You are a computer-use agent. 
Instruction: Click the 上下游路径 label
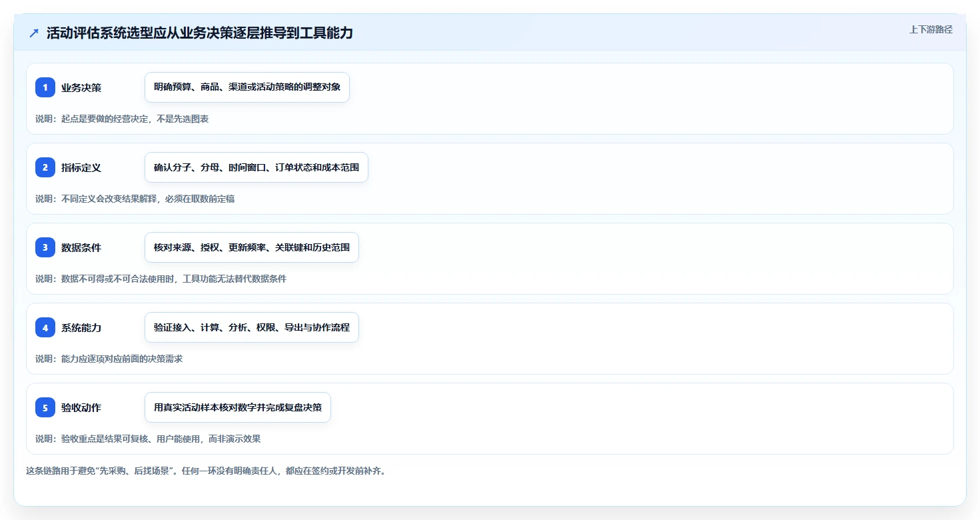tap(931, 29)
